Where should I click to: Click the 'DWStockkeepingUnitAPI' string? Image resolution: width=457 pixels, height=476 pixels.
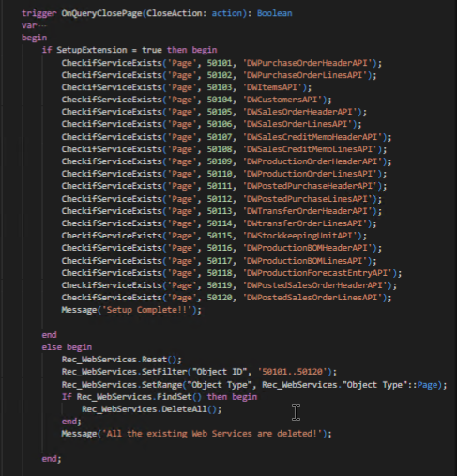coord(300,236)
